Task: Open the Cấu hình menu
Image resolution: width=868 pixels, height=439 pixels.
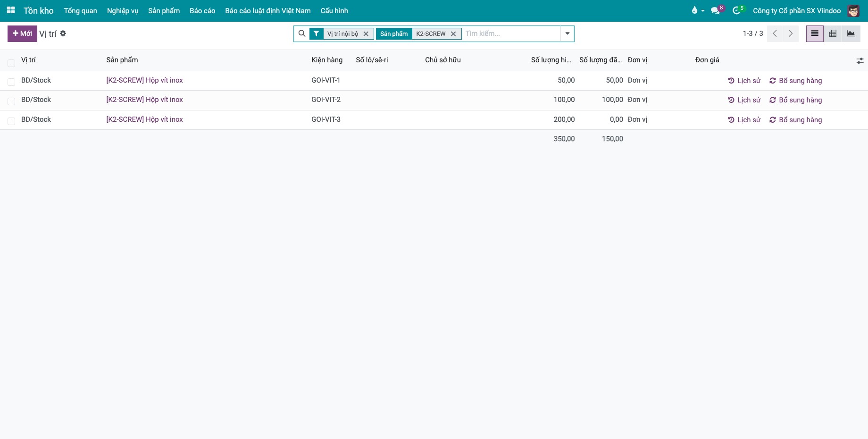Action: (334, 10)
